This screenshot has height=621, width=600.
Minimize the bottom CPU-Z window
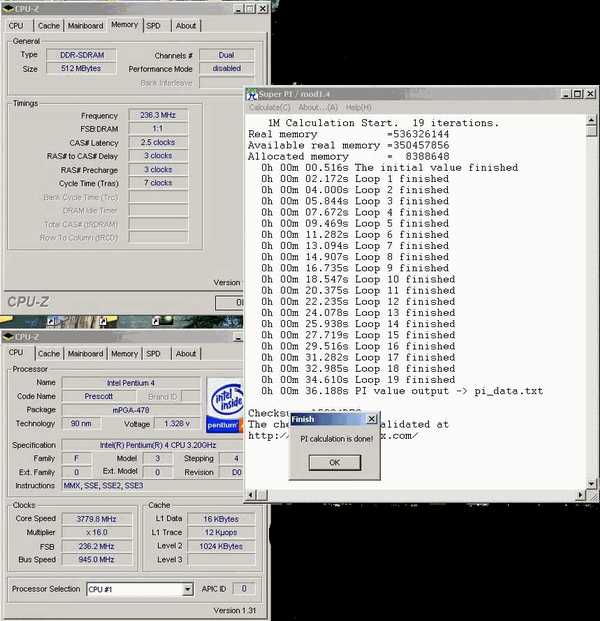(238, 338)
